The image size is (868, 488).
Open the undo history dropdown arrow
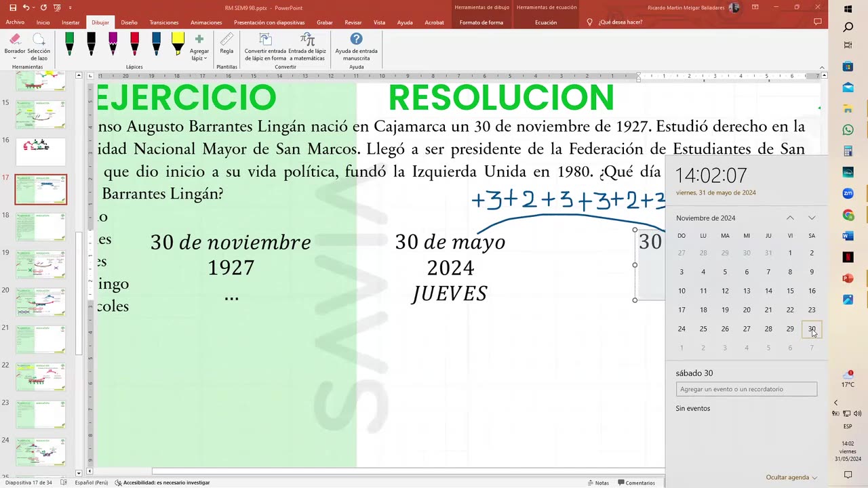(x=33, y=7)
